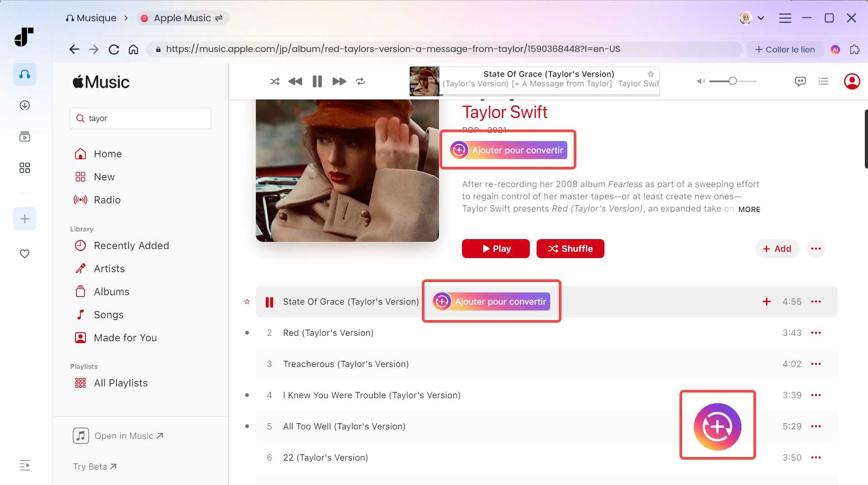Screen dimensions: 868x485
Task: Open the hamburger menu
Action: (x=785, y=18)
